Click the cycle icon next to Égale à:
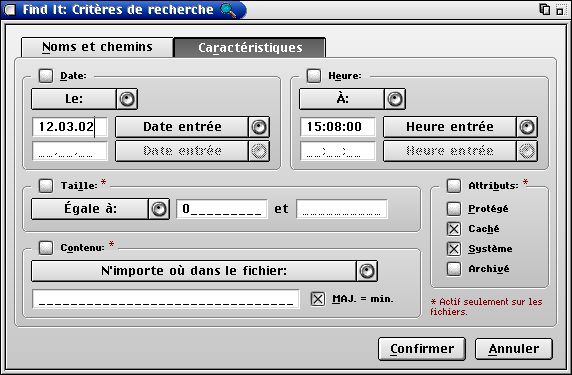 tap(159, 209)
